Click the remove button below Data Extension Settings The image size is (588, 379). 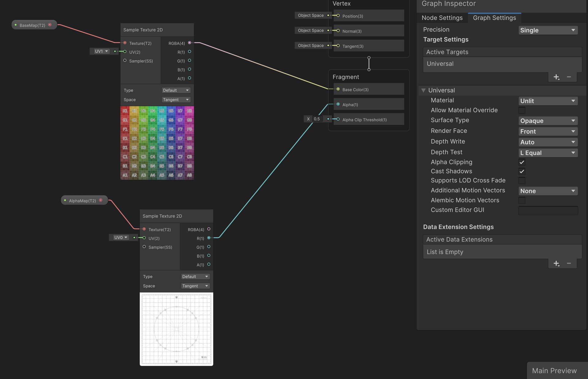coord(569,263)
